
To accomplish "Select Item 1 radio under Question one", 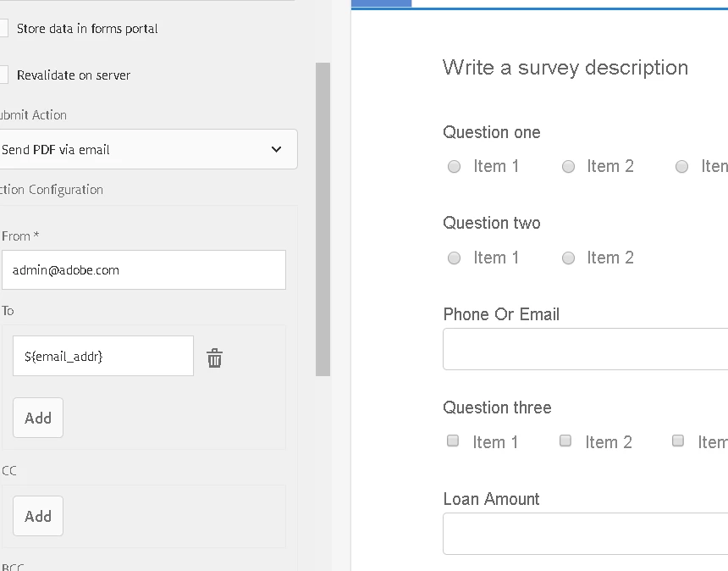I will 455,167.
